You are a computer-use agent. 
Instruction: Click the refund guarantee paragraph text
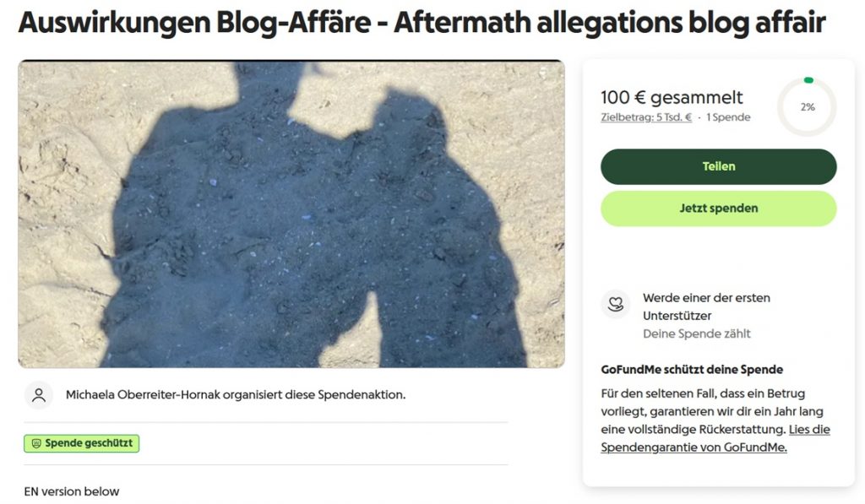click(x=715, y=420)
